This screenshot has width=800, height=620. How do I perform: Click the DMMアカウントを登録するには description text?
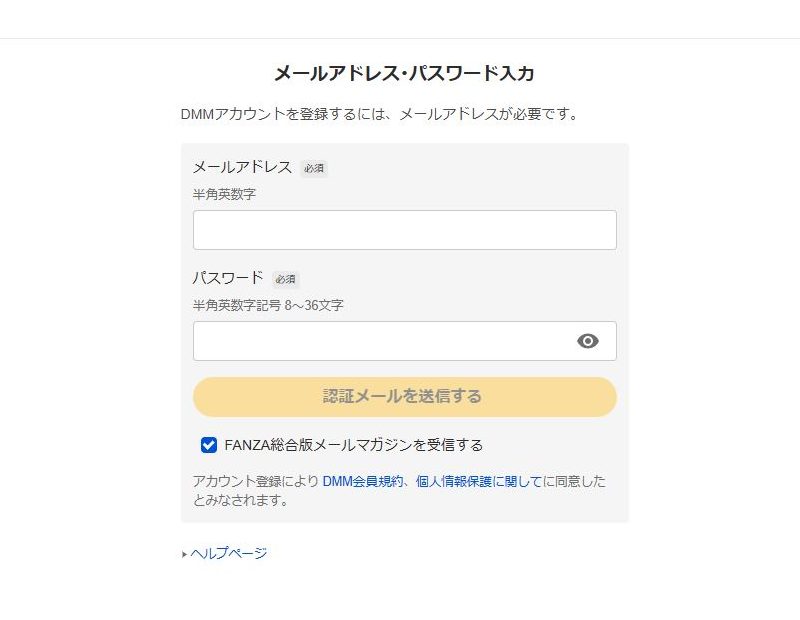[x=380, y=114]
